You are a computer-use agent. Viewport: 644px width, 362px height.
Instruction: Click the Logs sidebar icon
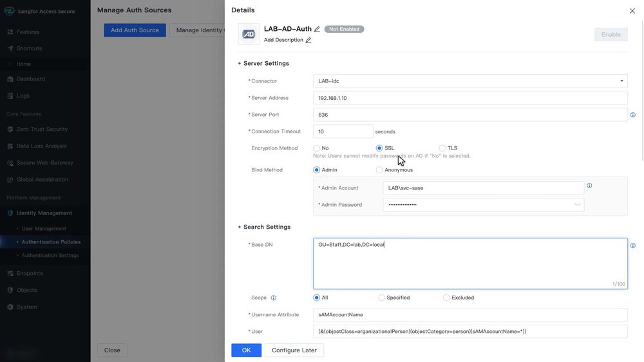[x=10, y=96]
